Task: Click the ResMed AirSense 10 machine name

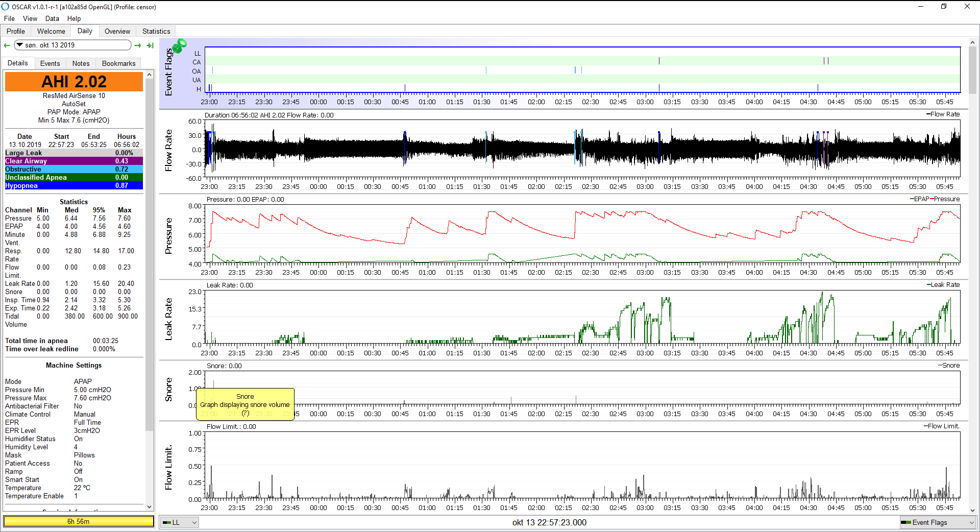Action: pos(74,95)
